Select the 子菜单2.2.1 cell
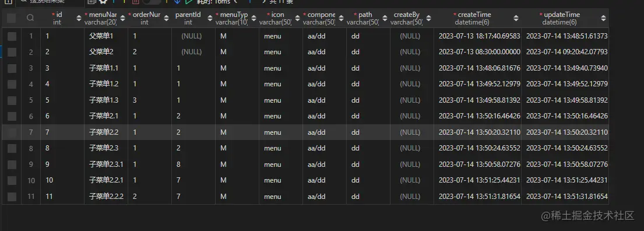644x231 pixels. [x=107, y=180]
